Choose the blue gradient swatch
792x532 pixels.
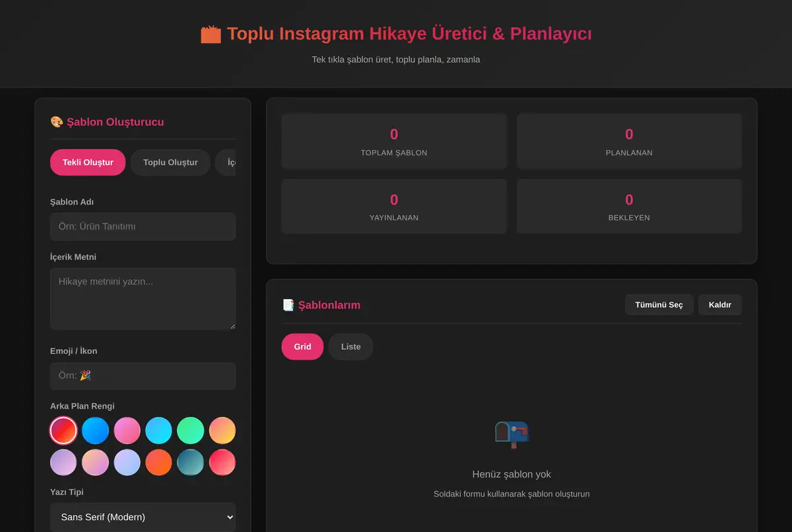(x=95, y=430)
